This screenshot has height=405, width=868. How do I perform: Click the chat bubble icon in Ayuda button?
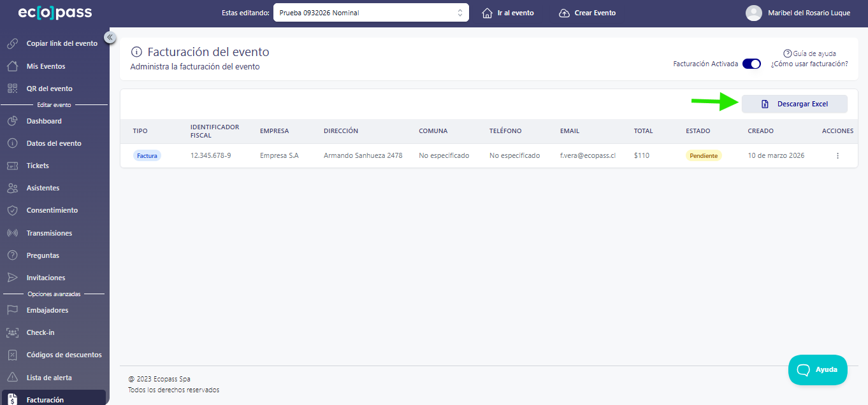coord(803,370)
